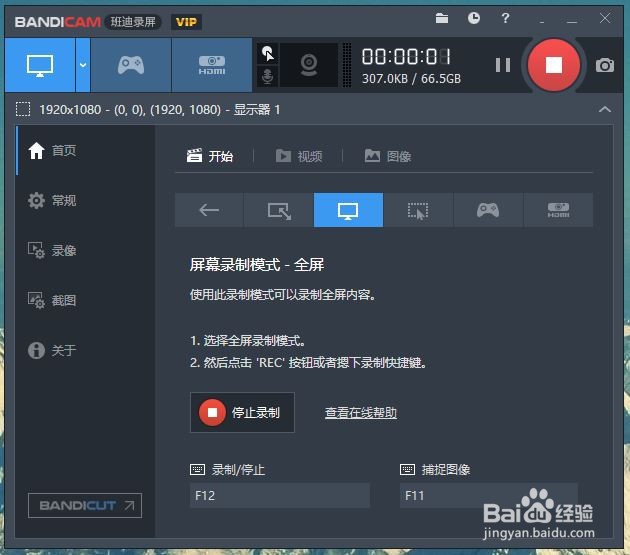Click the 1920x1080 display 1 area text
This screenshot has height=555, width=630.
pos(160,109)
